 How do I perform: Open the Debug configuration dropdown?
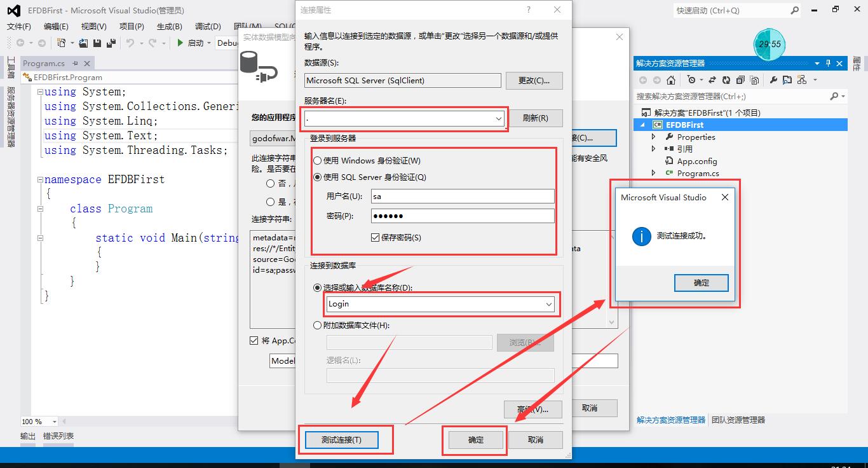click(227, 43)
